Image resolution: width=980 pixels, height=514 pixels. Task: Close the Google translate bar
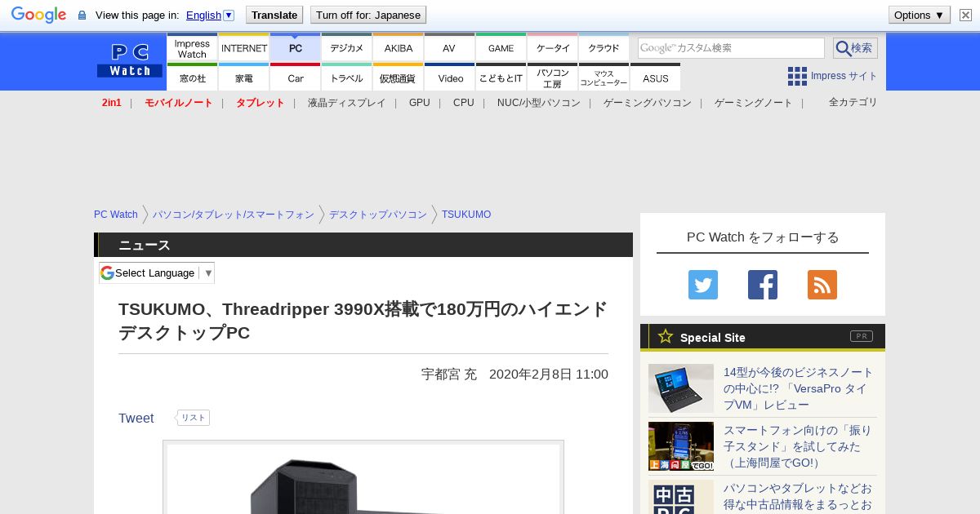pyautogui.click(x=965, y=15)
